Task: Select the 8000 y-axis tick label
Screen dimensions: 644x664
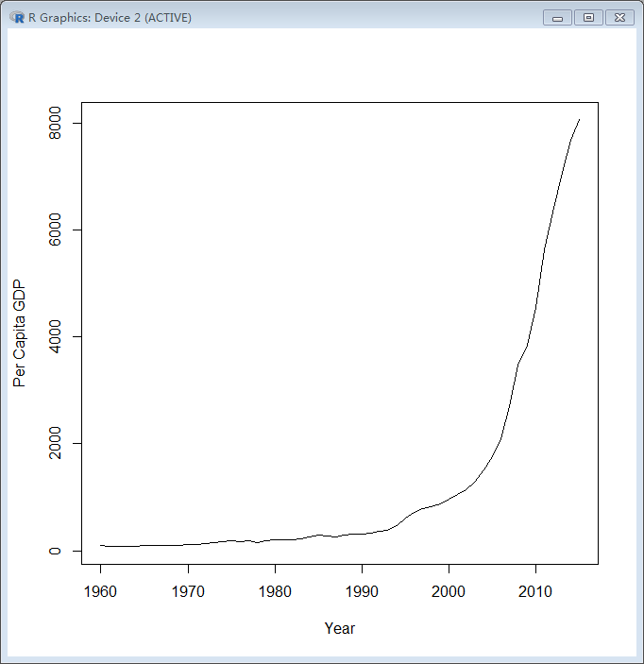Action: (57, 124)
